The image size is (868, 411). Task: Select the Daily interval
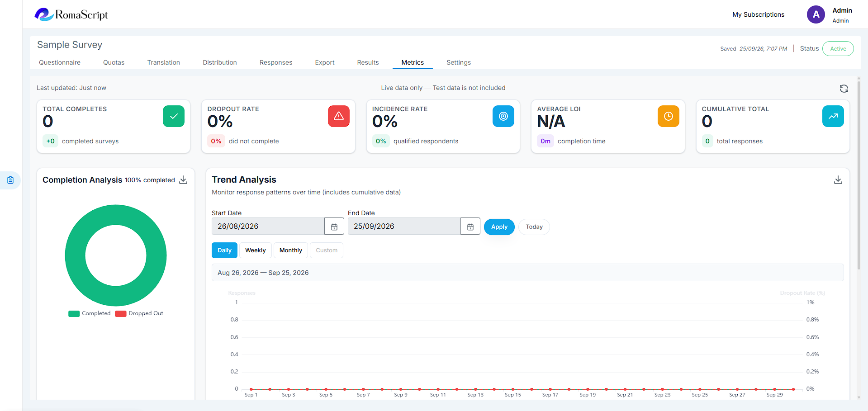[224, 250]
